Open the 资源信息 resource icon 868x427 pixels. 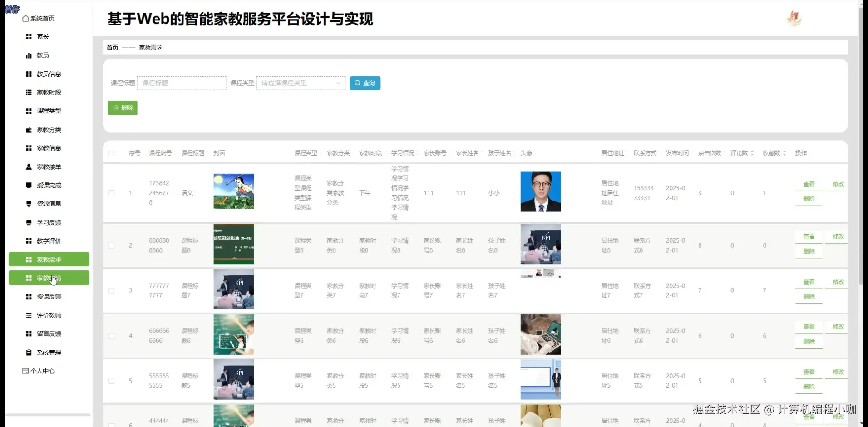point(28,203)
